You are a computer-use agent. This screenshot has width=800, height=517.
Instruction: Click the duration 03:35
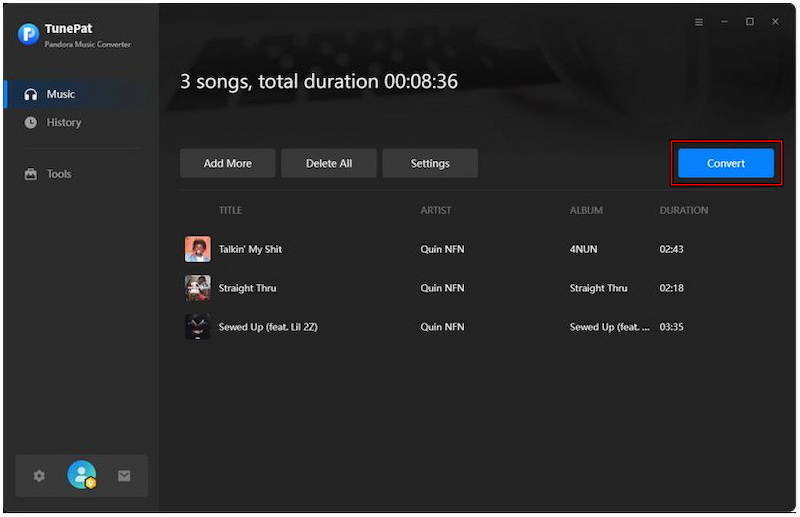(671, 327)
